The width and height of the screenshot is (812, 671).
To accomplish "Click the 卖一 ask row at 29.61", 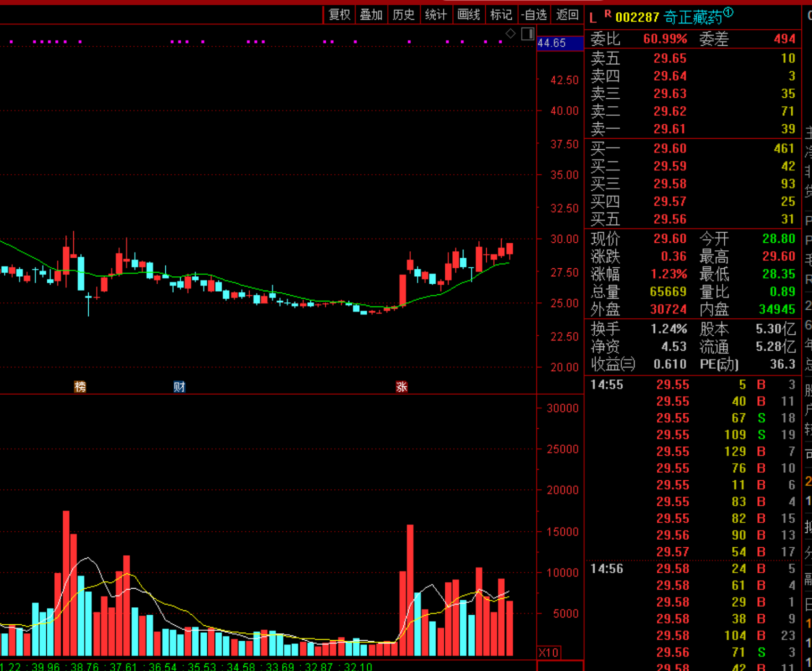I will click(x=693, y=129).
